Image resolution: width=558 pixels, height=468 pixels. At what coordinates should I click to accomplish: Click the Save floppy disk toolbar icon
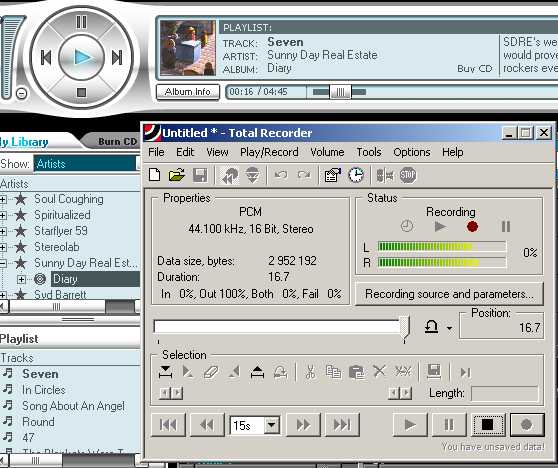(x=200, y=175)
